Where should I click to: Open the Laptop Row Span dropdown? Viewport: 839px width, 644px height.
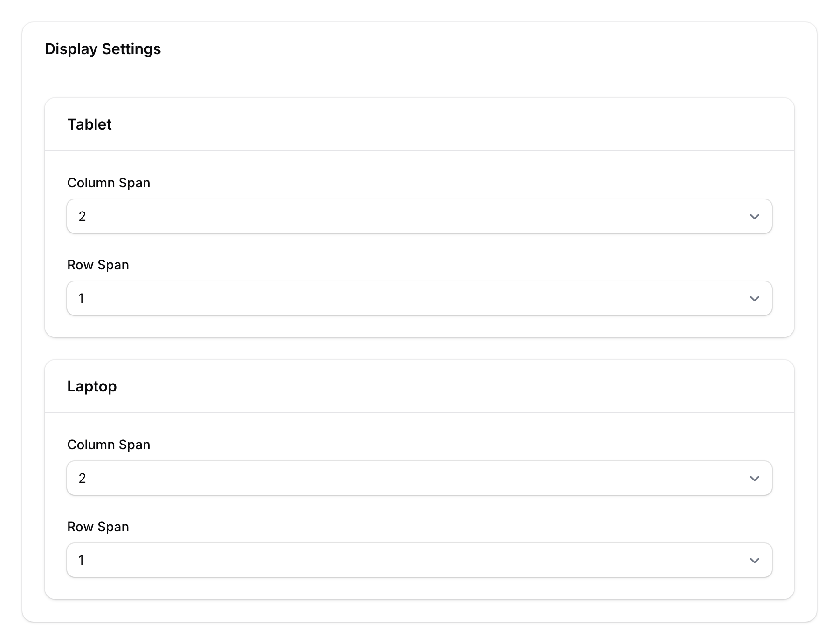tap(419, 561)
